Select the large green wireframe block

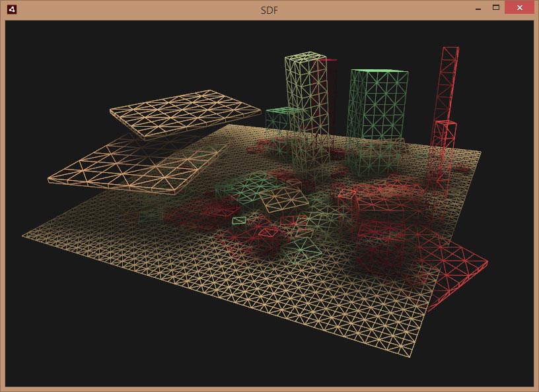tap(378, 106)
